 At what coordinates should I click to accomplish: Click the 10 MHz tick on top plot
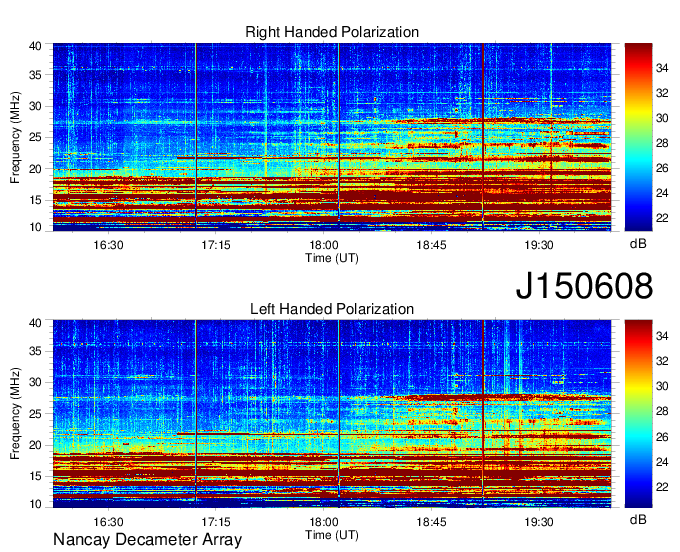[35, 227]
